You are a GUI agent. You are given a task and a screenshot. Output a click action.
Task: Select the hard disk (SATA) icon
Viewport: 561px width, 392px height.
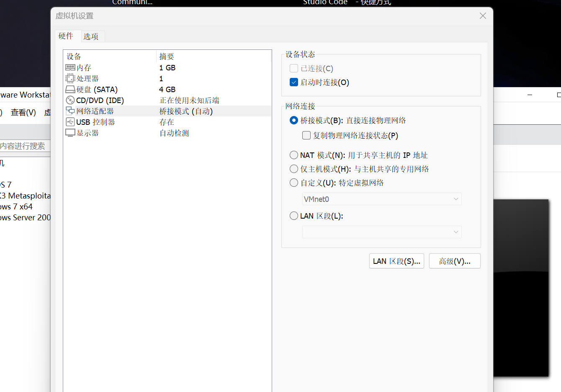point(70,89)
